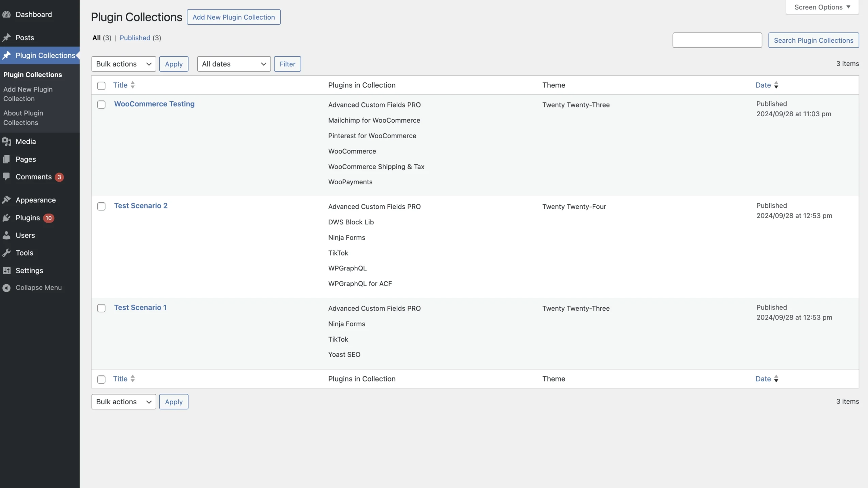
Task: Open the bottom Bulk actions dropdown
Action: pos(124,402)
